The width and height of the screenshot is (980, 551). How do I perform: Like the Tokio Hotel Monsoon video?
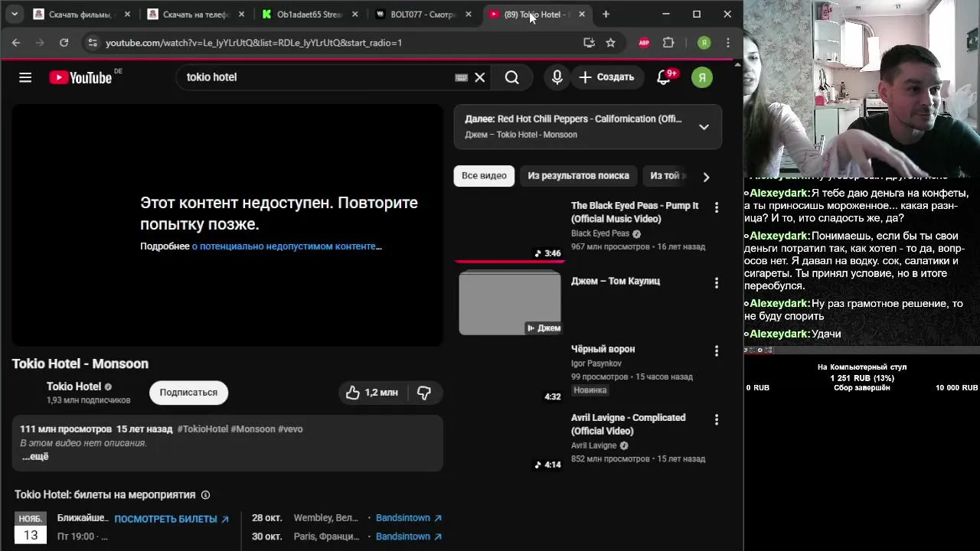(372, 393)
